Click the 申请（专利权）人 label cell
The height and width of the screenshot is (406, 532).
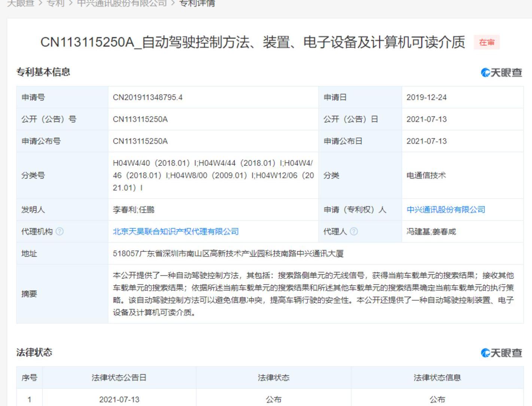click(x=360, y=210)
